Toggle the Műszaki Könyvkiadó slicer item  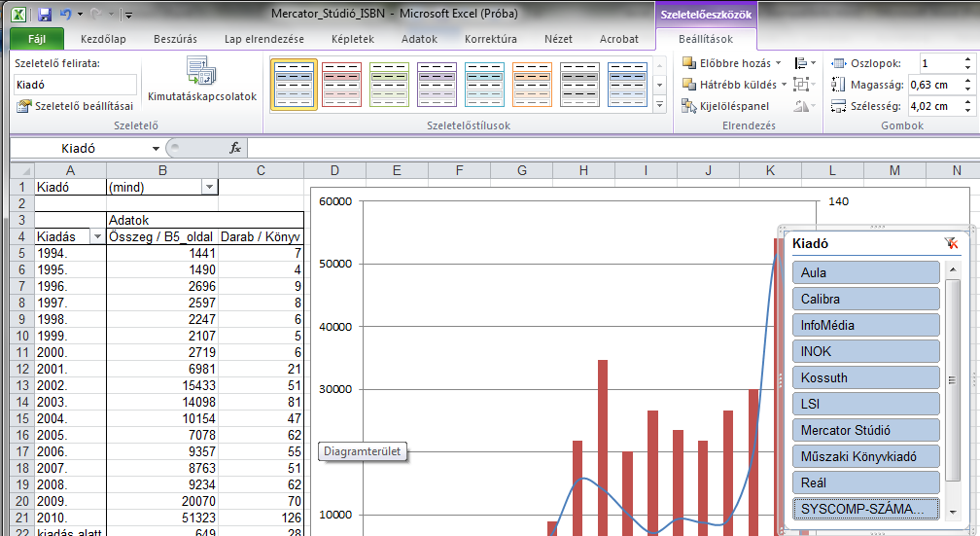pos(865,456)
